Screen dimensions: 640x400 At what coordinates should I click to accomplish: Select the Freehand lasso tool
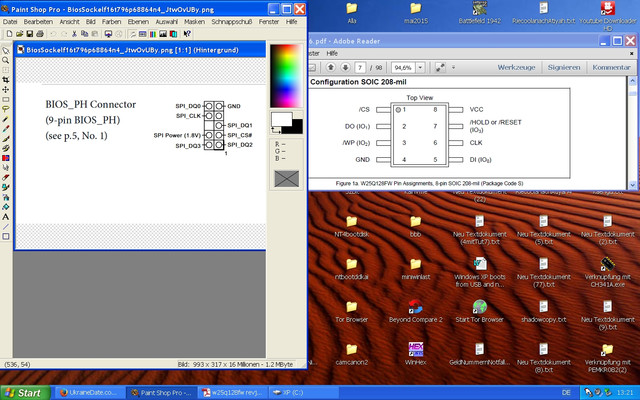tap(6, 109)
